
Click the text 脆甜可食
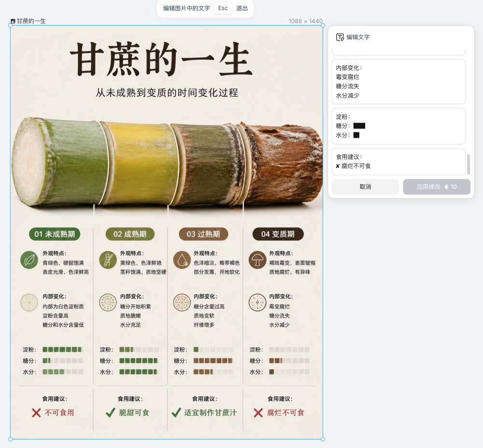pyautogui.click(x=134, y=413)
